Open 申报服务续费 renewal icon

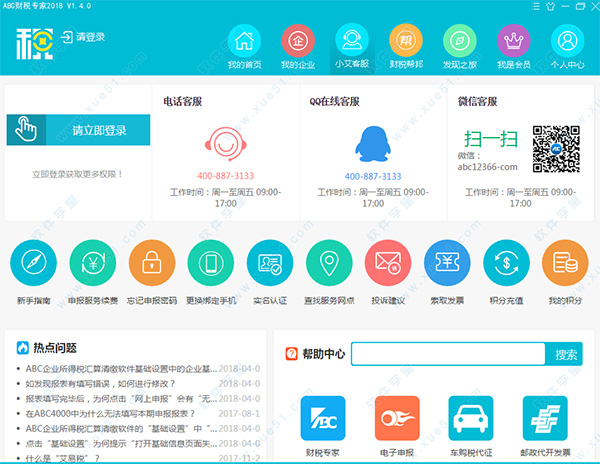click(x=93, y=263)
